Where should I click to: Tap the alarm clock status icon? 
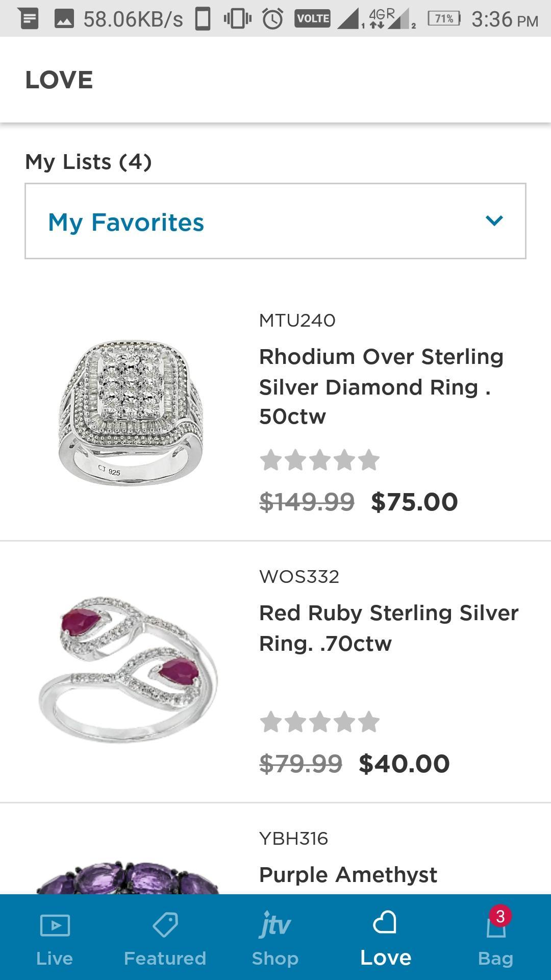[x=273, y=19]
